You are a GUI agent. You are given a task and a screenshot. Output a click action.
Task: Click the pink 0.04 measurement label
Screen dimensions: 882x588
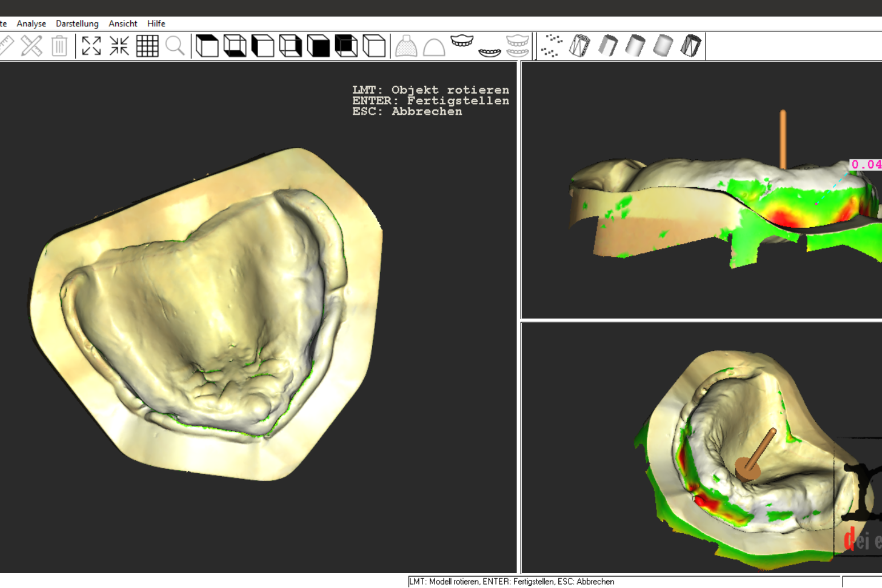[x=866, y=164]
